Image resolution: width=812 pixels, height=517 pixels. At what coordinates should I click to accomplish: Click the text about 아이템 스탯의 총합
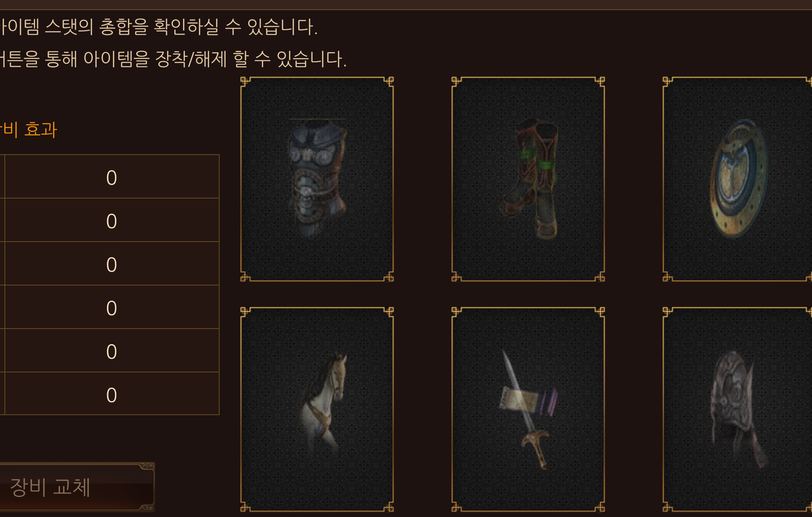tap(159, 27)
